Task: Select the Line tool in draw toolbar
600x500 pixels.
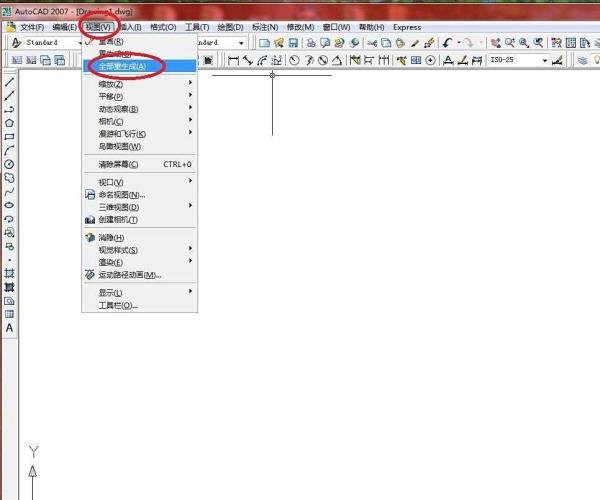Action: click(9, 82)
